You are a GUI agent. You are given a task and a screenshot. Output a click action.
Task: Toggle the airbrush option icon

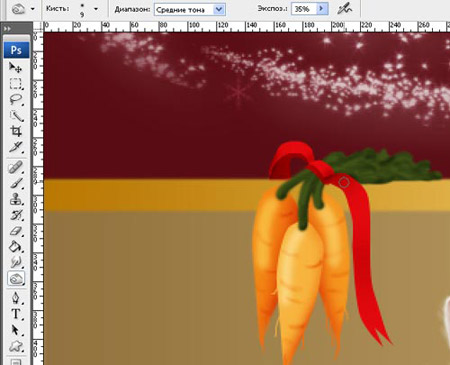(x=345, y=9)
